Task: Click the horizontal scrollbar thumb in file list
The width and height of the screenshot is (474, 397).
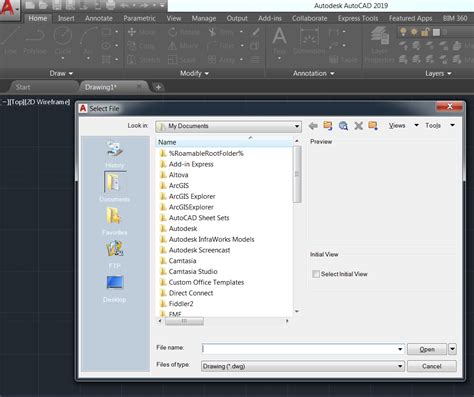Action: click(x=184, y=321)
